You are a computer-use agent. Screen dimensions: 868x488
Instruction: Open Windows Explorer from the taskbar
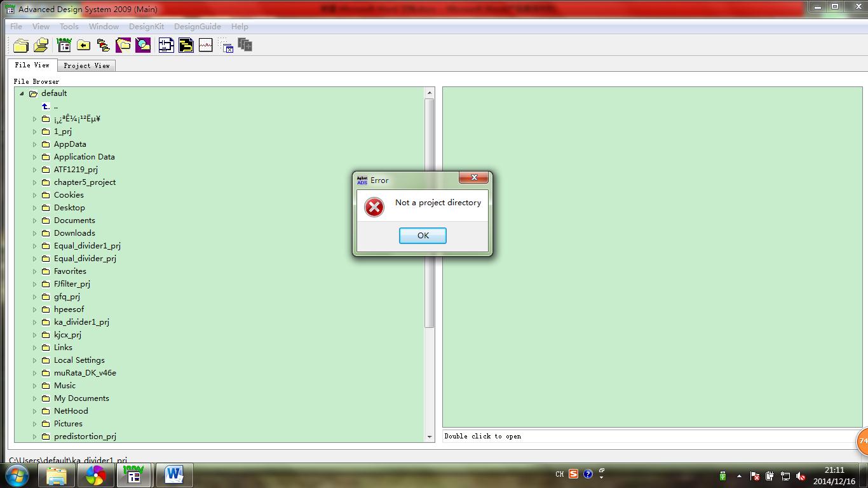point(57,475)
